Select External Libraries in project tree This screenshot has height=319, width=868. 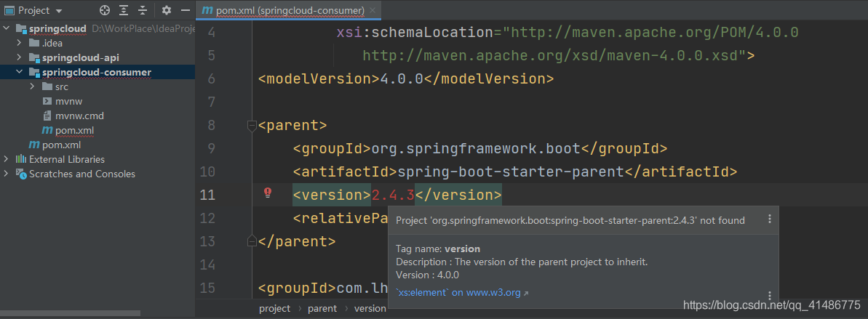[66, 159]
